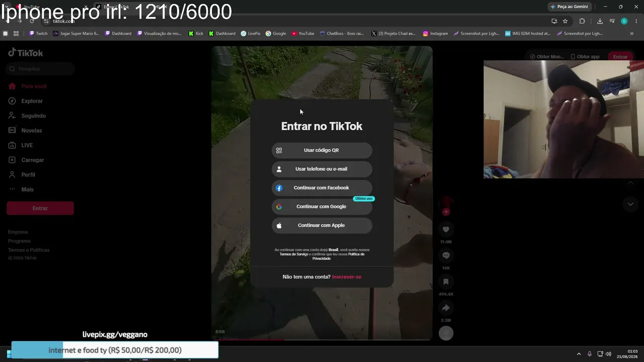
Task: Click Obter Moedas in TikTok header
Action: click(547, 57)
